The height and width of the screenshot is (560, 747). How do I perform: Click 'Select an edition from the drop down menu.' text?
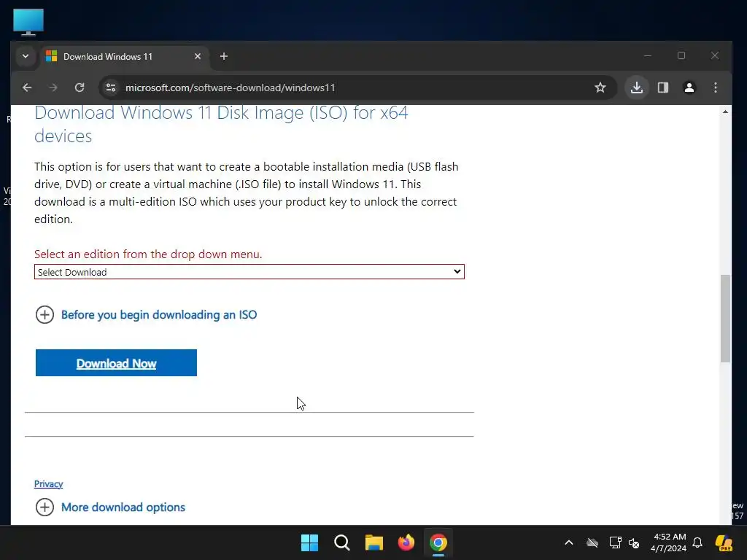148,254
